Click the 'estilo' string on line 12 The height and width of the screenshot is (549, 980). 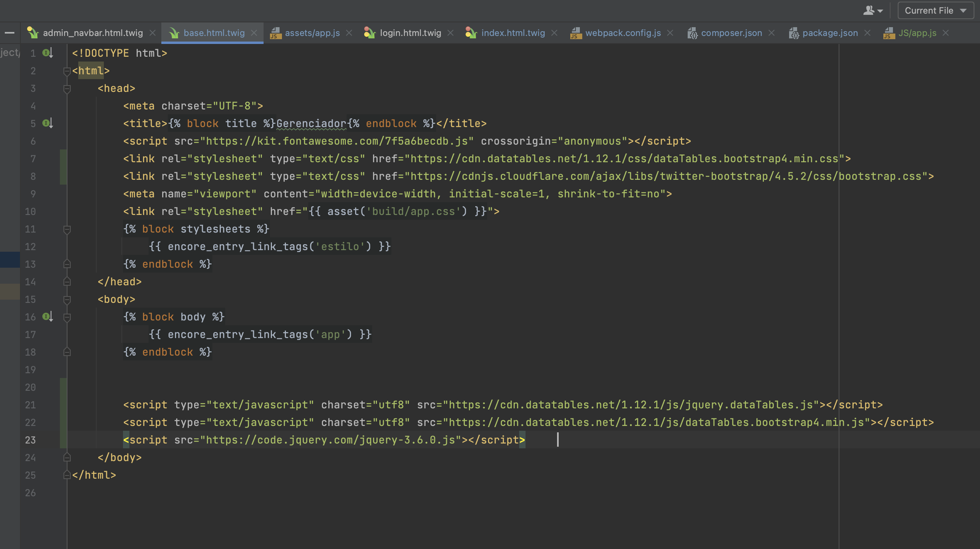(x=340, y=247)
